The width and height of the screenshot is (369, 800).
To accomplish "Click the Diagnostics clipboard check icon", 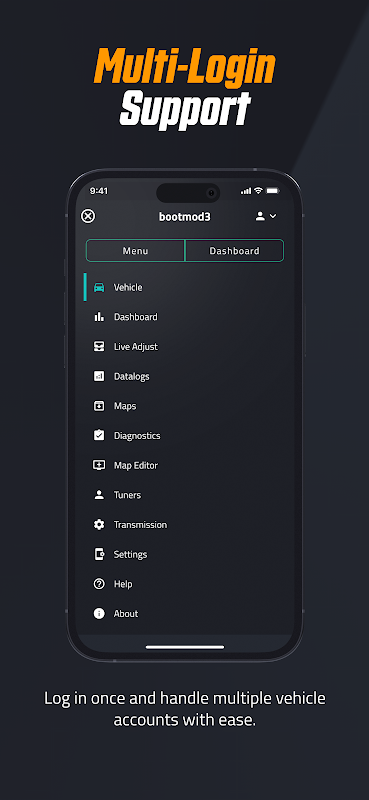I will click(x=99, y=435).
